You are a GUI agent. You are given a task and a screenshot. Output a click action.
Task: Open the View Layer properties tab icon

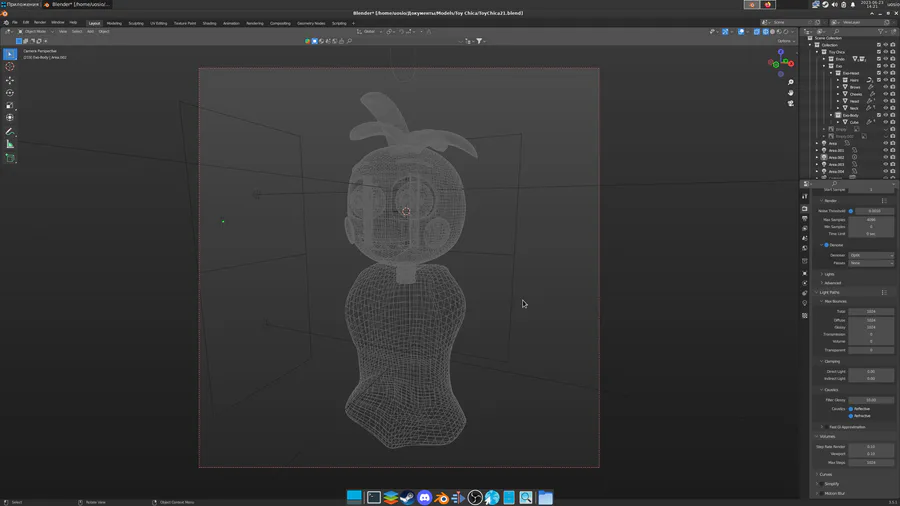805,228
